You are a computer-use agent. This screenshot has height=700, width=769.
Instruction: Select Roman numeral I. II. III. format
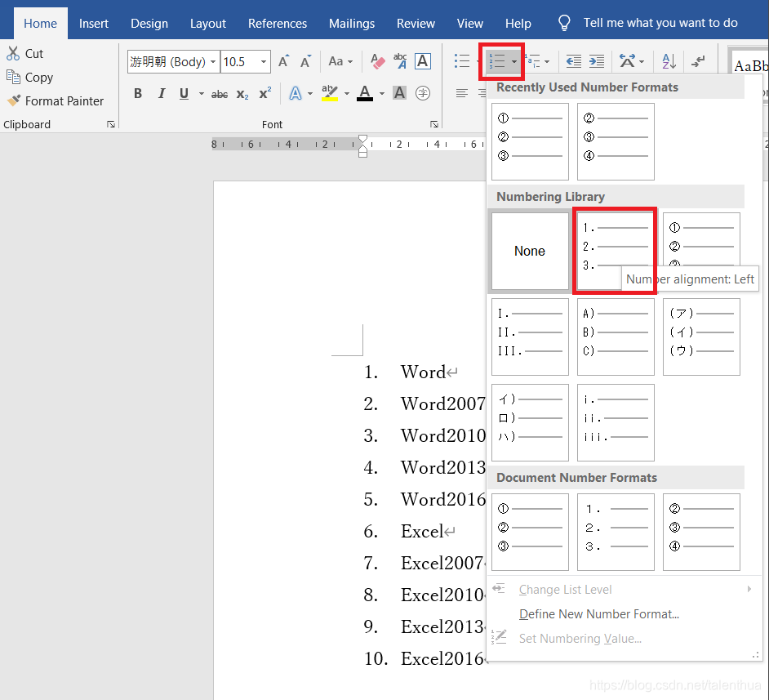click(530, 337)
